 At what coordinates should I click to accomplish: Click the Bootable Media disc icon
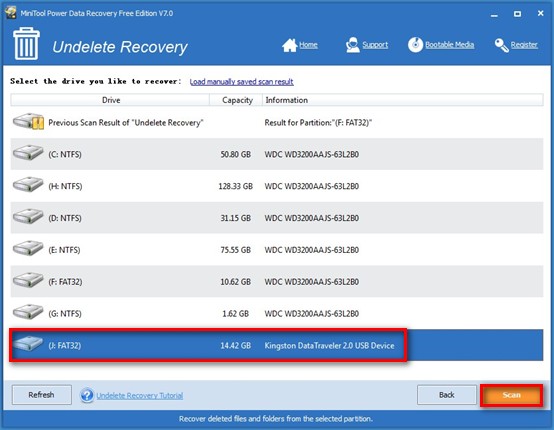click(x=415, y=45)
